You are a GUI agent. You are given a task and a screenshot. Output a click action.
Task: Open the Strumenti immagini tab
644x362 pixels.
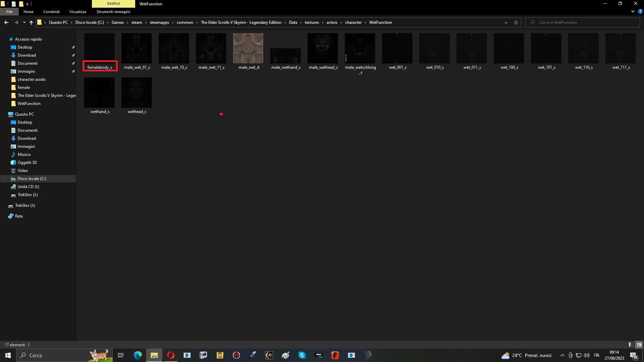[113, 12]
